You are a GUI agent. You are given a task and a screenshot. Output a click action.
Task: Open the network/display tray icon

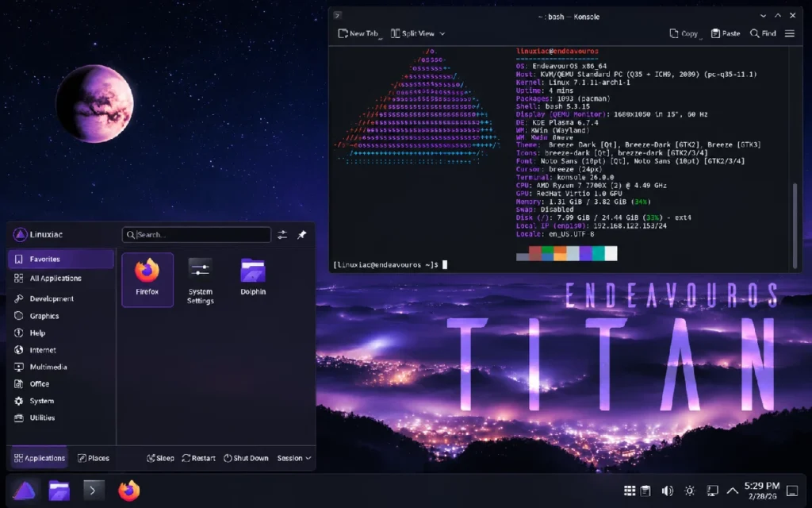click(x=713, y=491)
